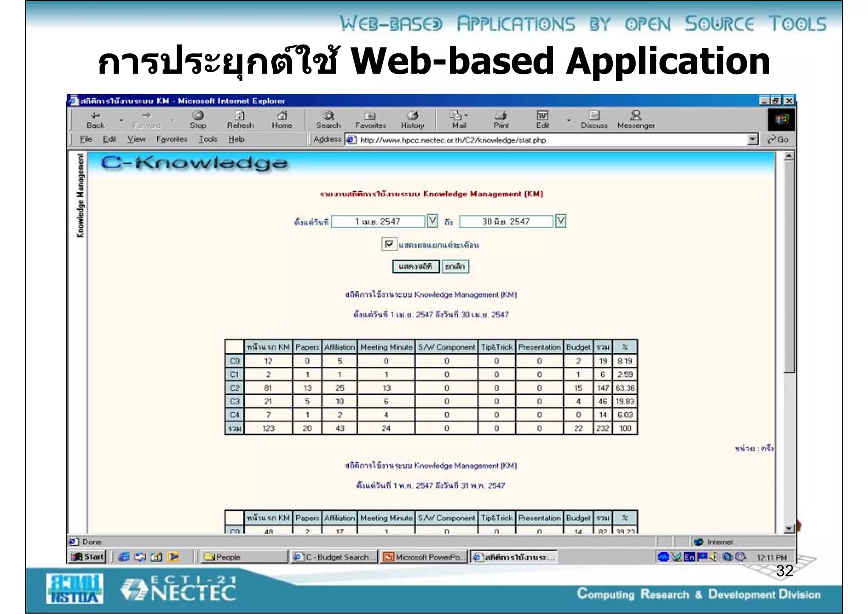Switch to C - Budget Search taskbar window

click(334, 557)
